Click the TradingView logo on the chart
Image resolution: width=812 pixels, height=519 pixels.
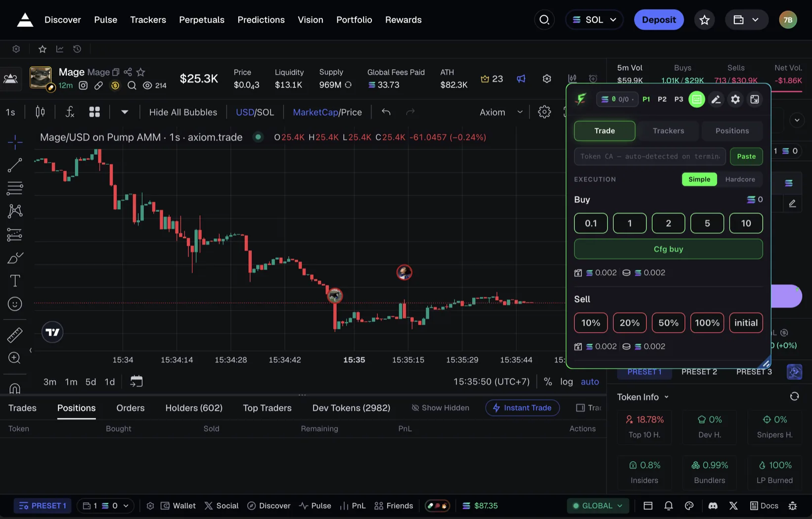(52, 332)
